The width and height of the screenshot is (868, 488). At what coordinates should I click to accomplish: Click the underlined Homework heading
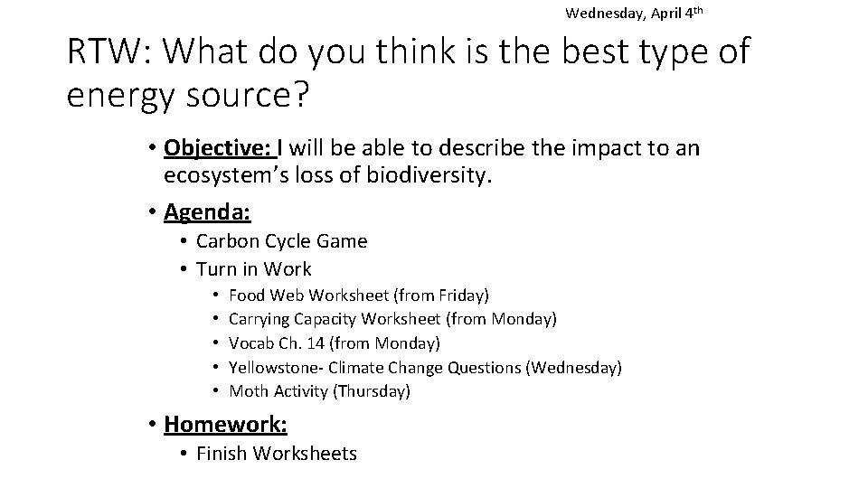click(225, 425)
